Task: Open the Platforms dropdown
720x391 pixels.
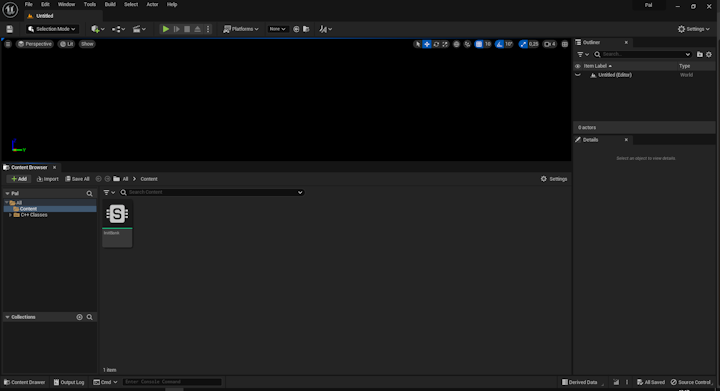Action: (x=241, y=29)
